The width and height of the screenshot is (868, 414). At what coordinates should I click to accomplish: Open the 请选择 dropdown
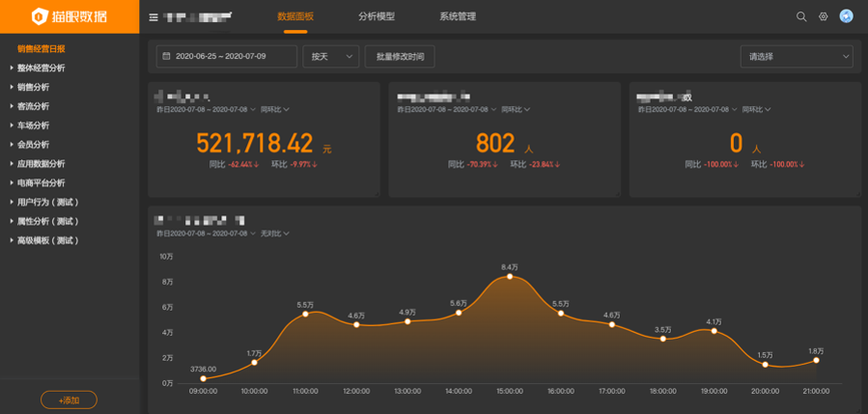point(797,57)
